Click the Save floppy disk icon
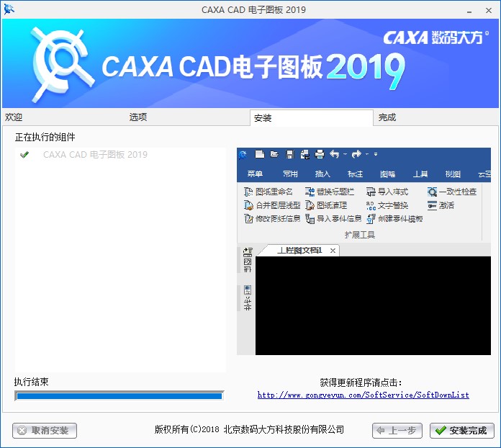The height and width of the screenshot is (448, 501). click(x=289, y=154)
